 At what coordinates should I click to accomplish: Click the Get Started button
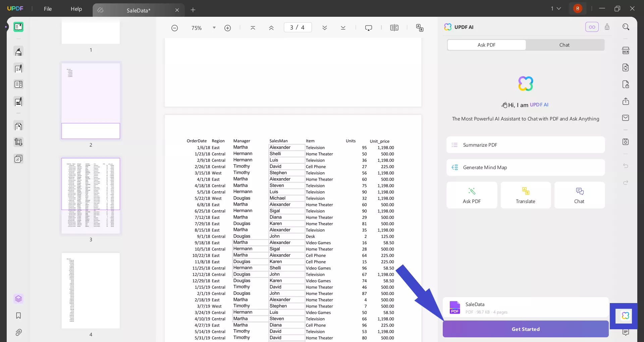(x=525, y=329)
